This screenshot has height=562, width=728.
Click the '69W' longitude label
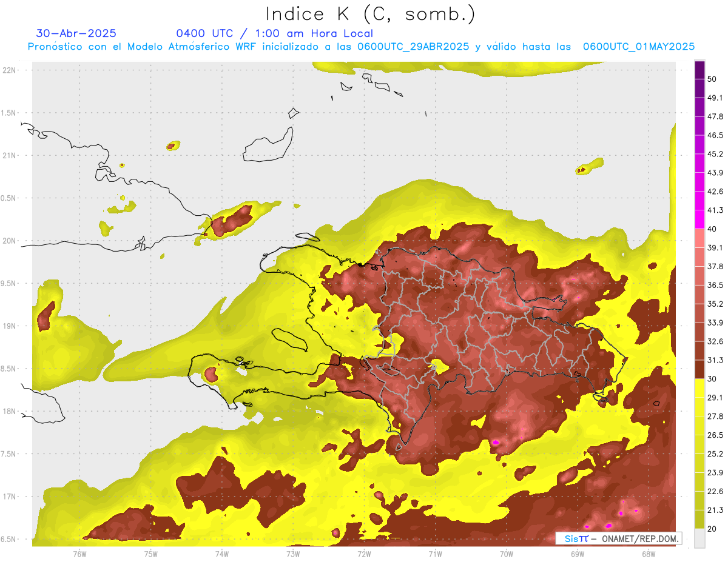[578, 554]
